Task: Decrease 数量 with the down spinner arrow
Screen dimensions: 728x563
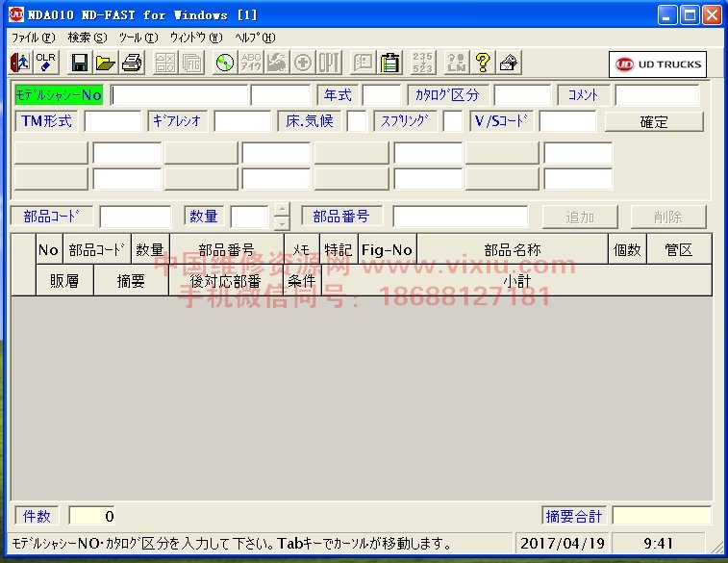Action: point(281,223)
